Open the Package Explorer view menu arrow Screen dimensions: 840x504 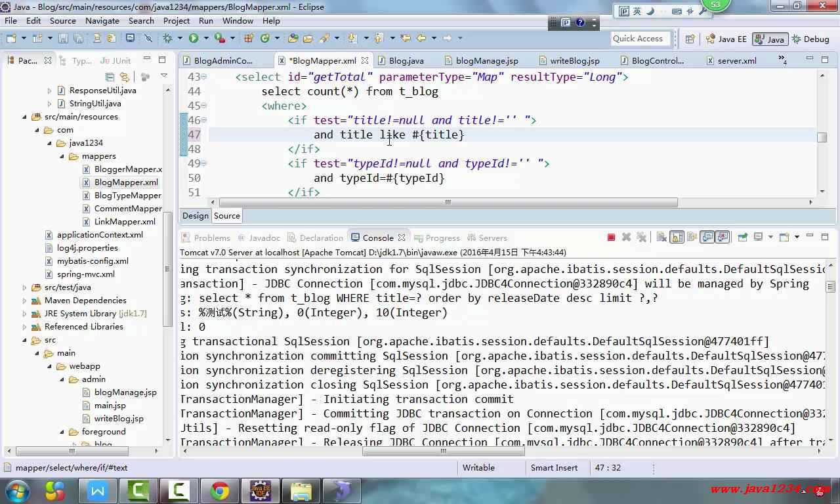[x=164, y=76]
